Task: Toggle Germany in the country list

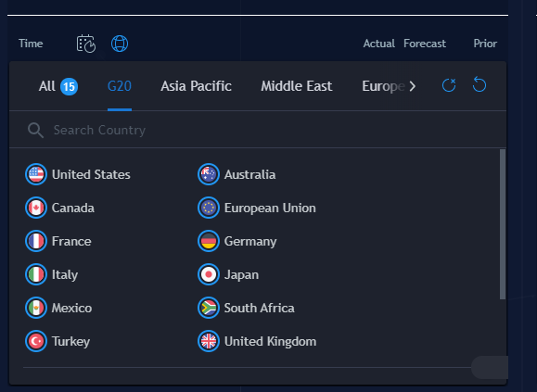Action: (237, 241)
